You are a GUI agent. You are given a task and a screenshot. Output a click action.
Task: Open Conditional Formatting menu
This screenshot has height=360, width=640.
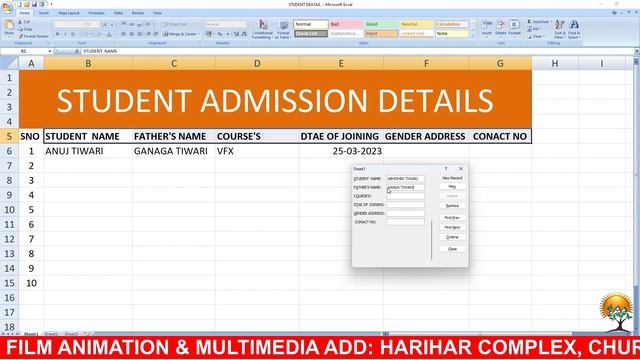point(262,29)
